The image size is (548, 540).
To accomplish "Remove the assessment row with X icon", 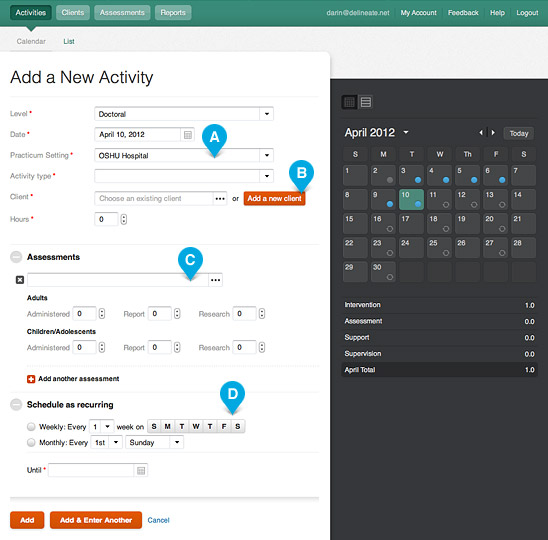I will click(x=20, y=280).
